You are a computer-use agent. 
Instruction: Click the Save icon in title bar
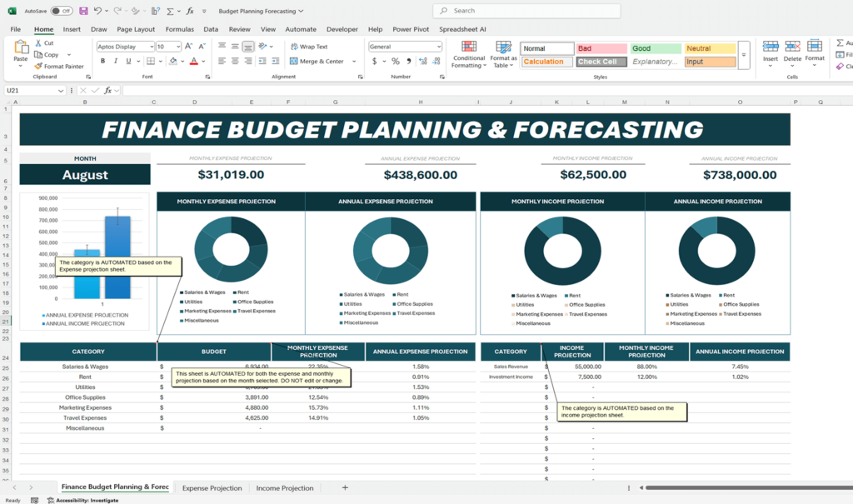[83, 11]
